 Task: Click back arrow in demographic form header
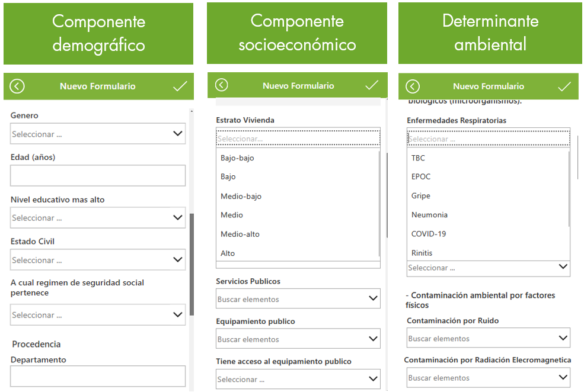pos(17,86)
